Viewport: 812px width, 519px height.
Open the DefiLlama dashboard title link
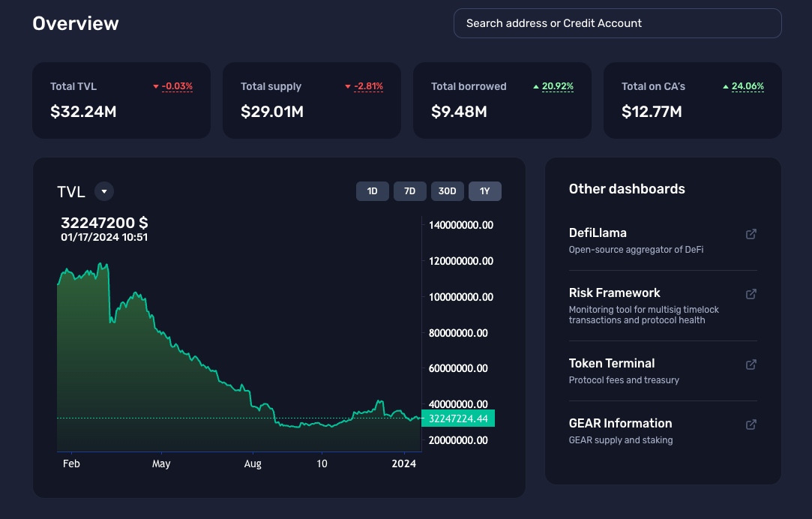click(x=598, y=232)
